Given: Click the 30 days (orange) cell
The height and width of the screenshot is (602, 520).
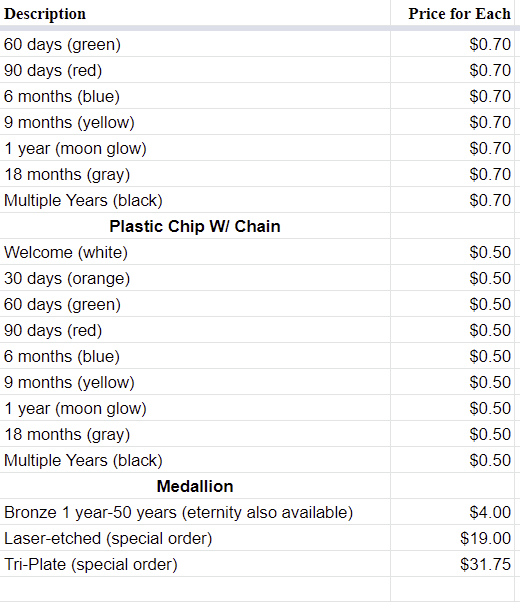Looking at the screenshot, I should (x=195, y=278).
